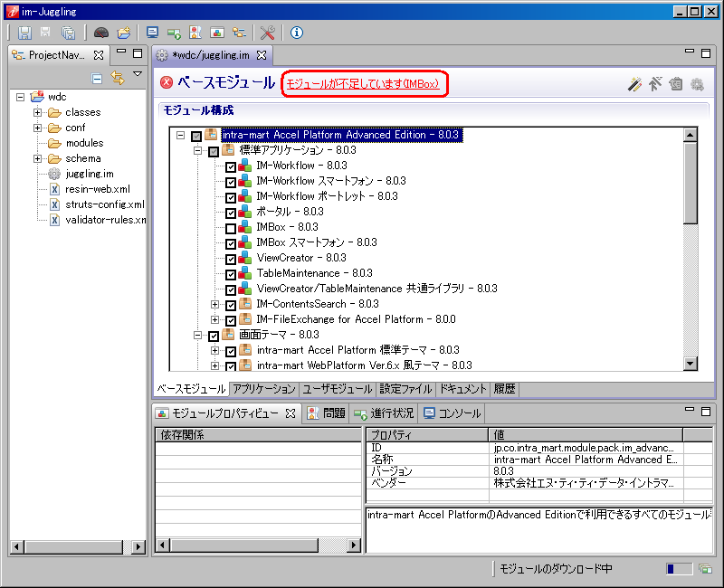Switch to the ドキュメント tab

pyautogui.click(x=462, y=389)
